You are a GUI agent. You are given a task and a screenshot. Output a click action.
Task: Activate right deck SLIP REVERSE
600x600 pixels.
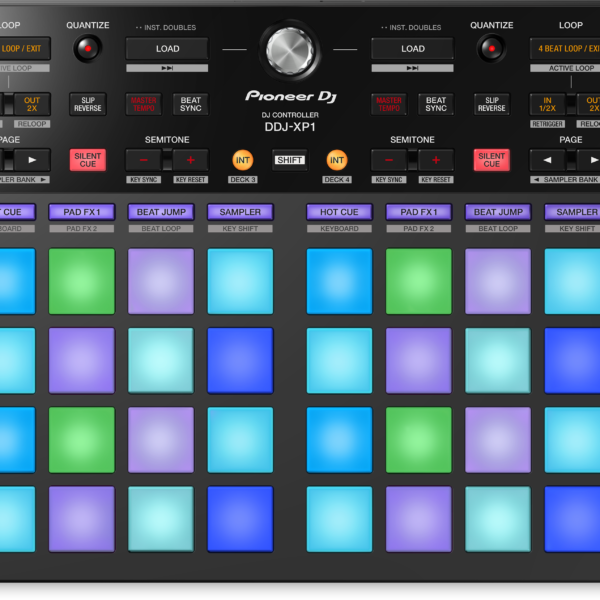(x=492, y=104)
